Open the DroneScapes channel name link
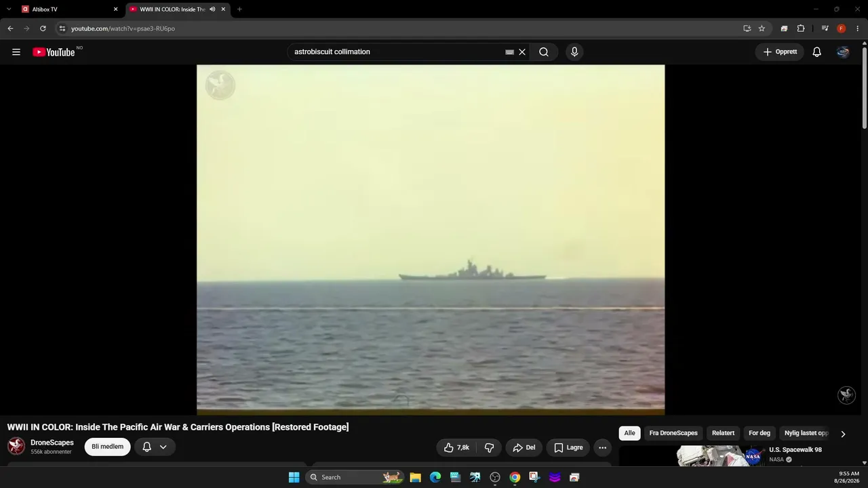868x488 pixels. (52, 443)
